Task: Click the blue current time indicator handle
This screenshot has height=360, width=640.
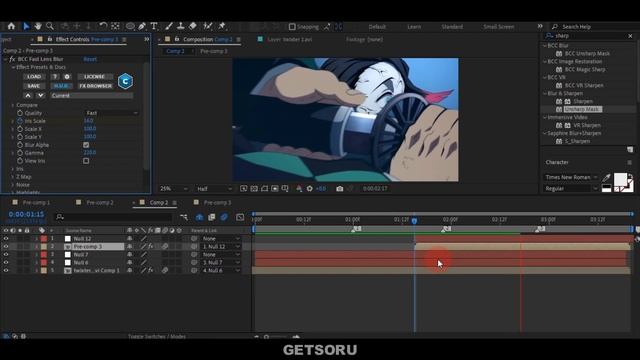Action: 414,221
